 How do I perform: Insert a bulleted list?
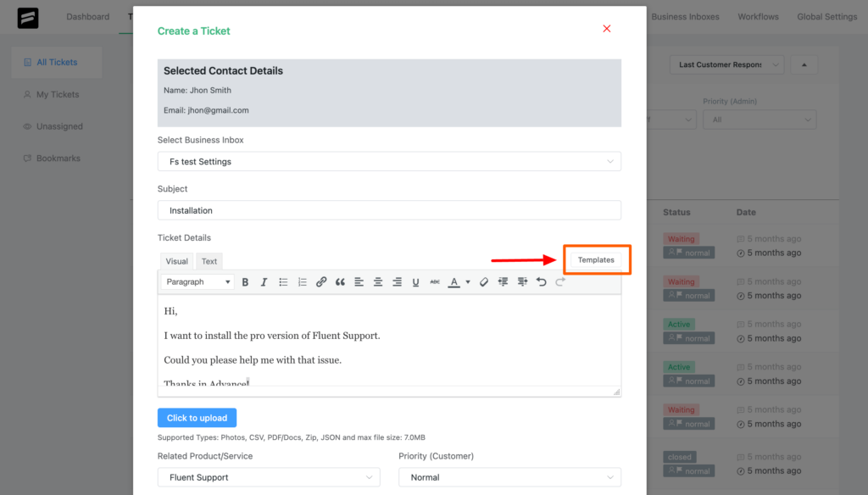point(283,280)
